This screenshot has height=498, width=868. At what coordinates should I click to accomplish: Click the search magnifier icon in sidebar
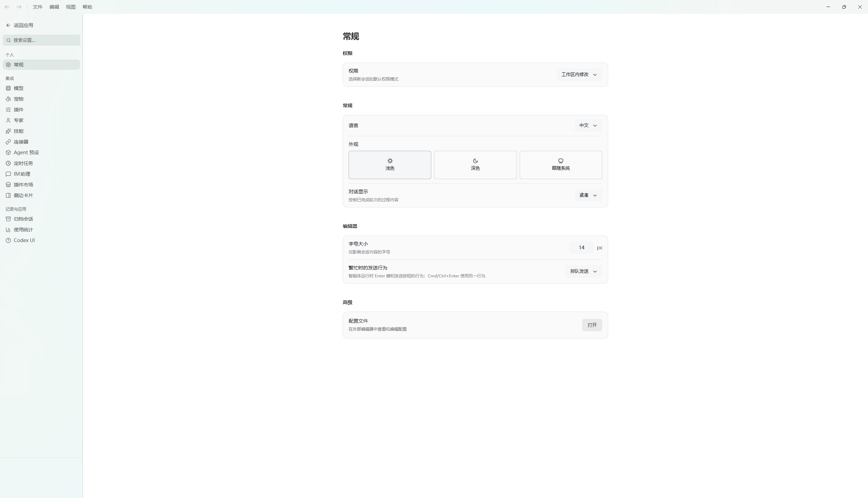tap(9, 40)
